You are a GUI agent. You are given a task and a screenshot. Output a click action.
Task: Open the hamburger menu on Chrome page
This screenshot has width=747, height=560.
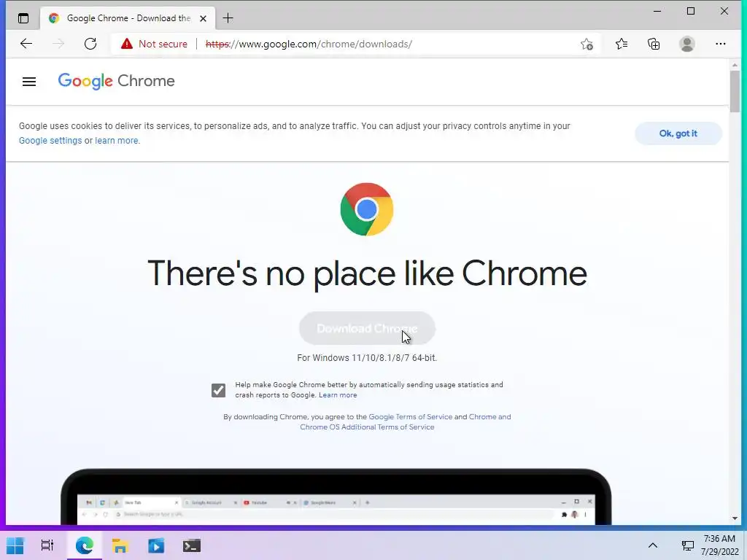pos(29,82)
